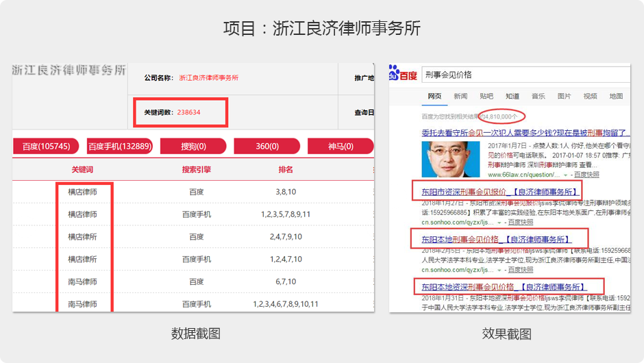Click the ranking value 1,2,3,4,6,7,8,9,10,11

[x=286, y=304]
